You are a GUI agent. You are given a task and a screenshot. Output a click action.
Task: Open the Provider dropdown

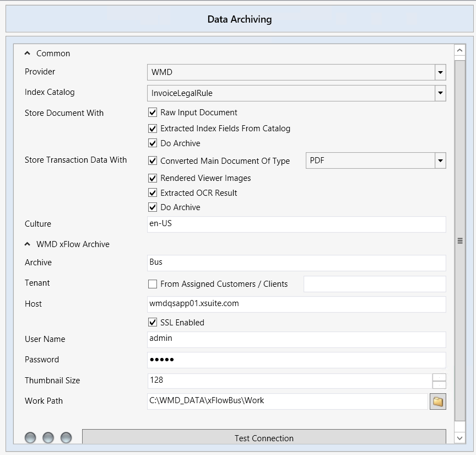[x=440, y=72]
